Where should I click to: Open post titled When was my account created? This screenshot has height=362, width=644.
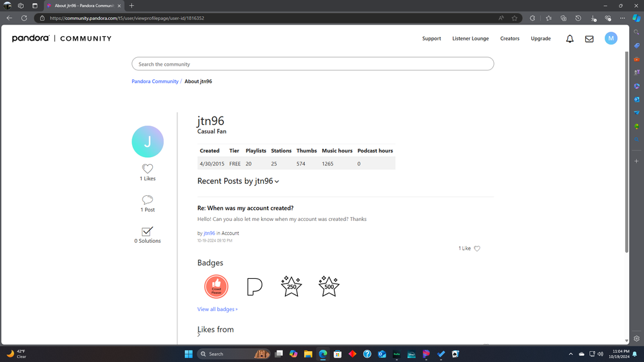[x=245, y=208]
